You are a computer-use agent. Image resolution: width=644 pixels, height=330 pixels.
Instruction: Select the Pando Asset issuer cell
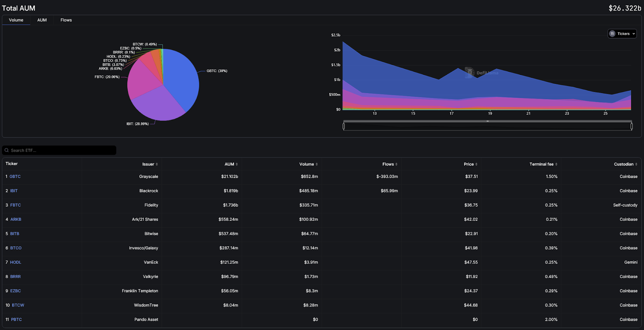click(146, 320)
